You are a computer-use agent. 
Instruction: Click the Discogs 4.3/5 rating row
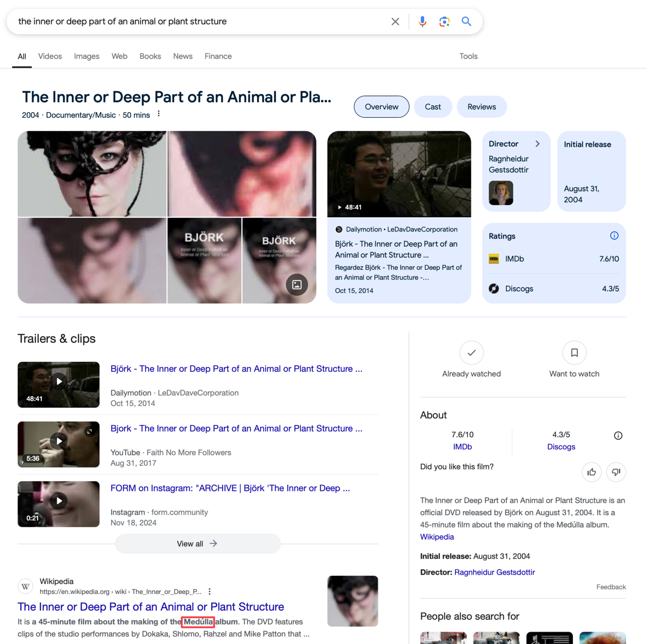click(x=554, y=289)
